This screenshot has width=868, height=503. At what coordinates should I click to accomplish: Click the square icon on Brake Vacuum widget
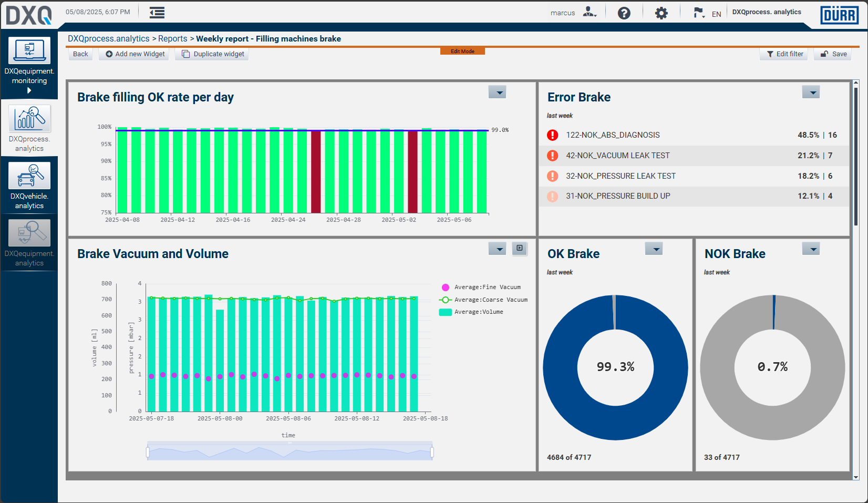point(520,248)
